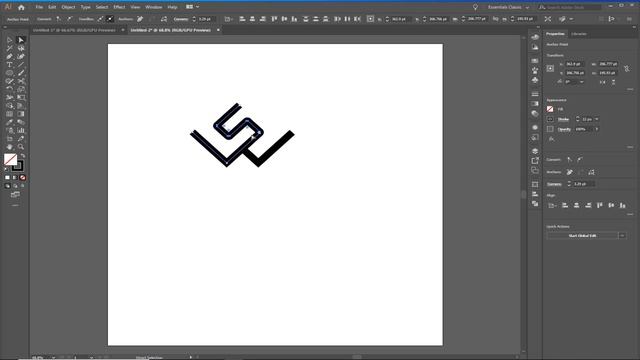
Task: Select the Gradient tool in toolbar
Action: (21, 114)
